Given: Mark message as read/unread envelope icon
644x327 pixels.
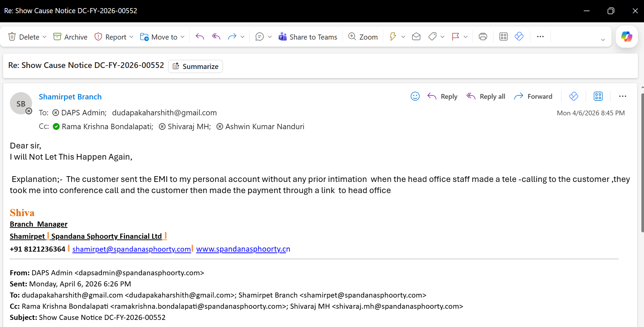Looking at the screenshot, I should pos(416,37).
